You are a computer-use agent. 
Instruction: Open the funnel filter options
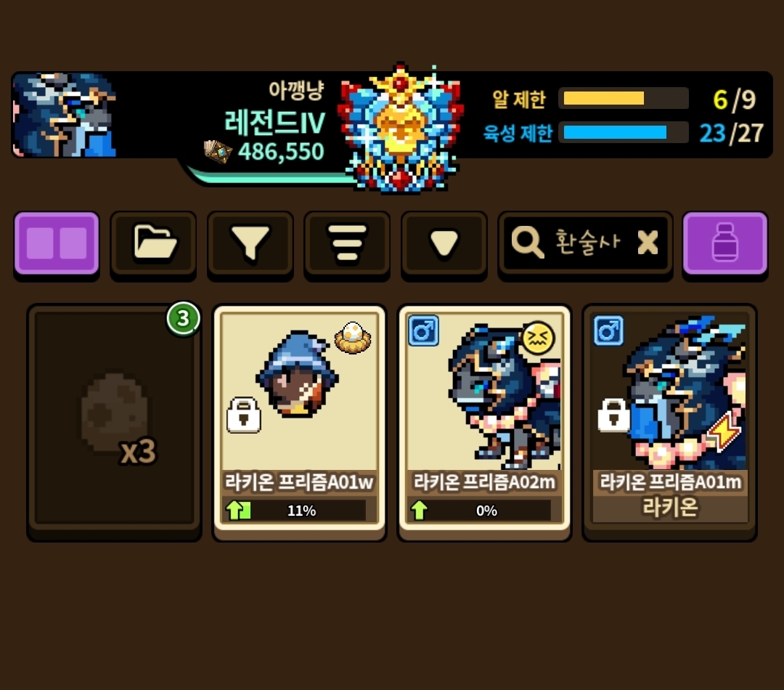250,243
